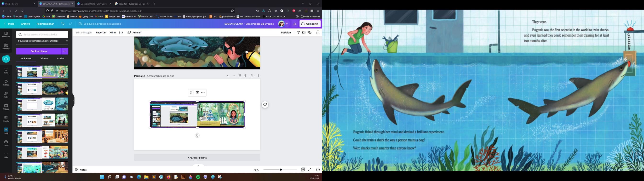This screenshot has width=644, height=181.
Task: Click the Subir archivos button
Action: (x=39, y=51)
